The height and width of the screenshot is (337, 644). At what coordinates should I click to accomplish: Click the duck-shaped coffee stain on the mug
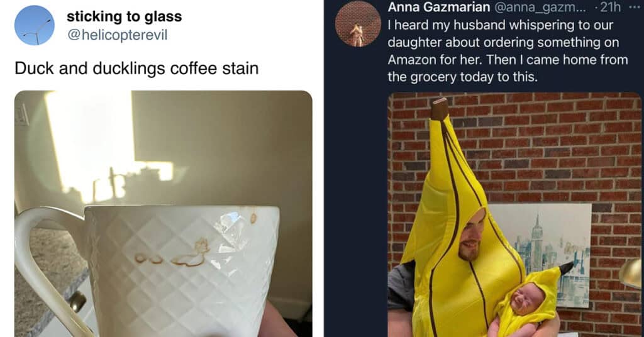coord(192,255)
